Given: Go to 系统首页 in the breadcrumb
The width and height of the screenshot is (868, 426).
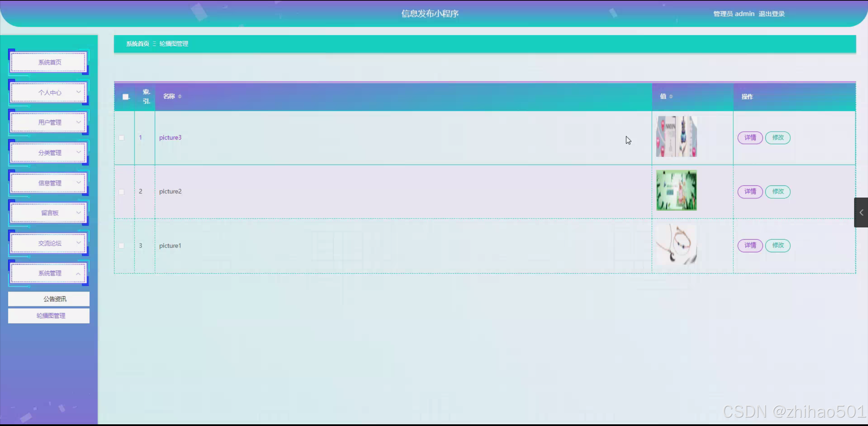Looking at the screenshot, I should 138,44.
